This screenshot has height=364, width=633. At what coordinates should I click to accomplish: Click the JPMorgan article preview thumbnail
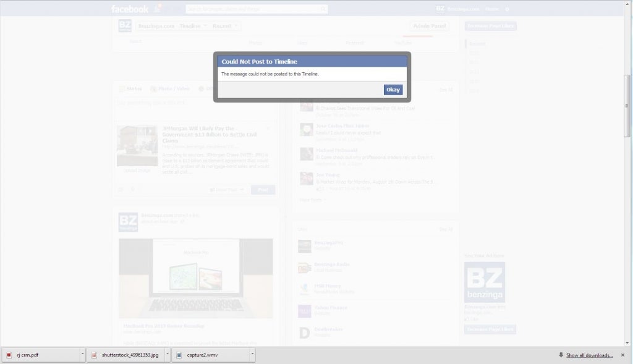click(x=137, y=146)
